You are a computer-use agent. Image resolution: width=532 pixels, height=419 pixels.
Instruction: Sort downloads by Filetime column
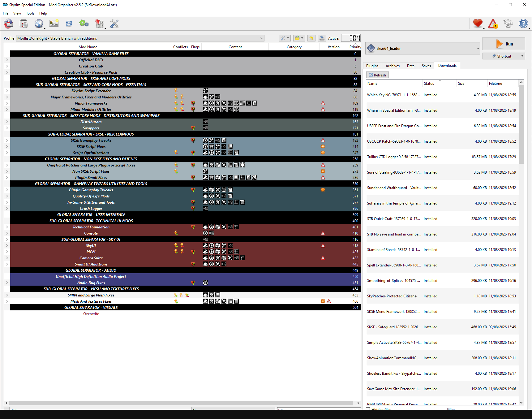pyautogui.click(x=503, y=83)
